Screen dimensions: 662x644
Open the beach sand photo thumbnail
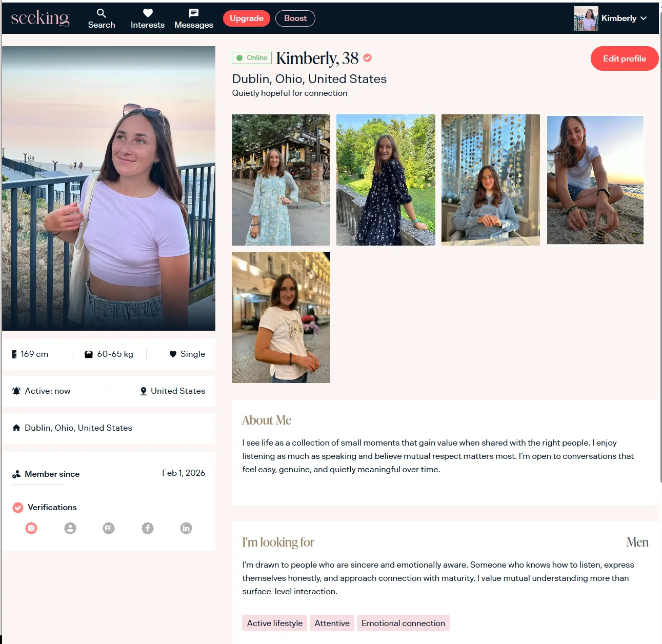tap(595, 180)
